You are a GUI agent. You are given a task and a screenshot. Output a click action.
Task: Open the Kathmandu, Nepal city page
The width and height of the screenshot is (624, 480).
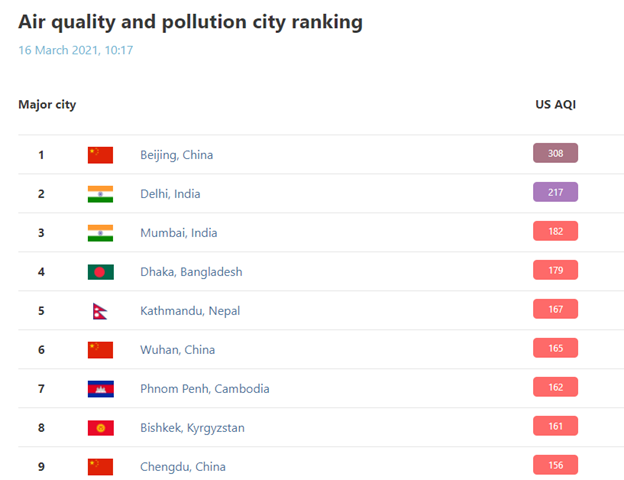(x=190, y=311)
